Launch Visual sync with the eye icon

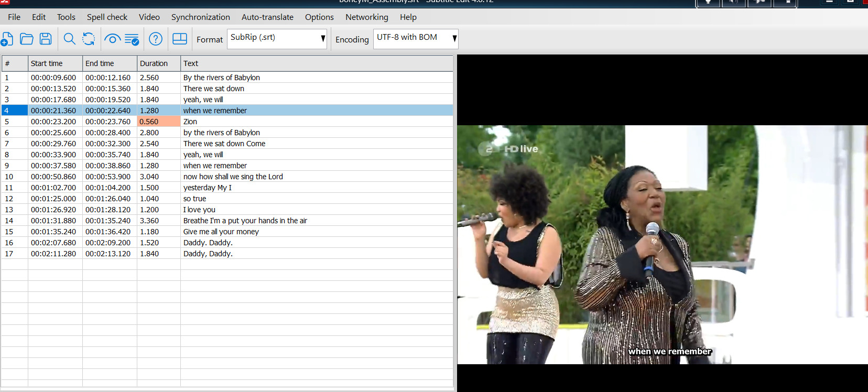(112, 39)
